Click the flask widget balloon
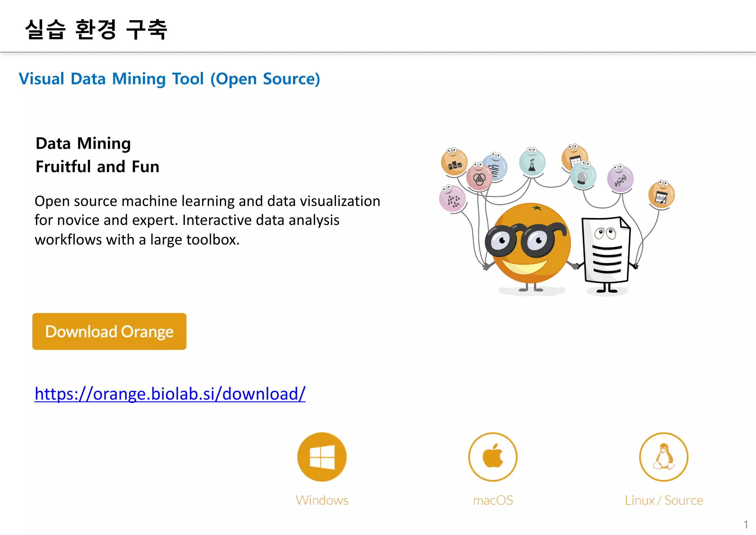Viewport: 756px width, 535px height. click(x=532, y=163)
